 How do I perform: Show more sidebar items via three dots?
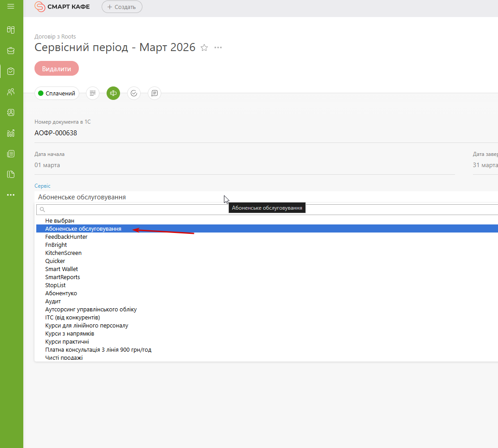pos(11,195)
